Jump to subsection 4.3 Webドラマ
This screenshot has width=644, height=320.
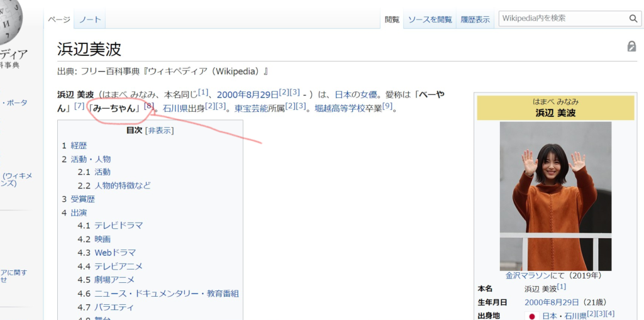point(107,253)
